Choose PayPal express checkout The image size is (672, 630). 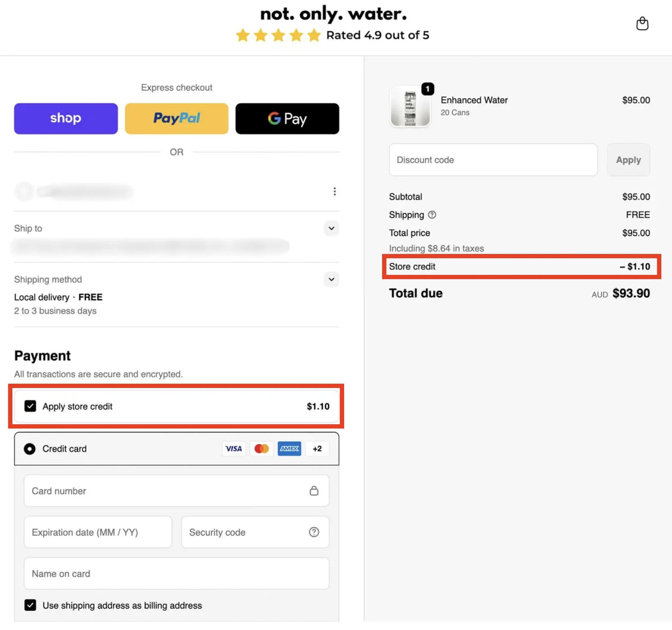pos(176,119)
